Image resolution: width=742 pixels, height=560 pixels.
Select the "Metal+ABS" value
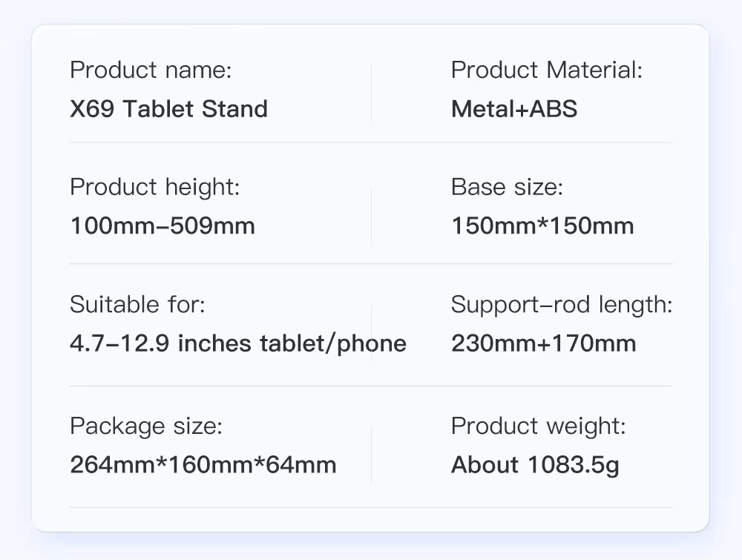pyautogui.click(x=513, y=109)
